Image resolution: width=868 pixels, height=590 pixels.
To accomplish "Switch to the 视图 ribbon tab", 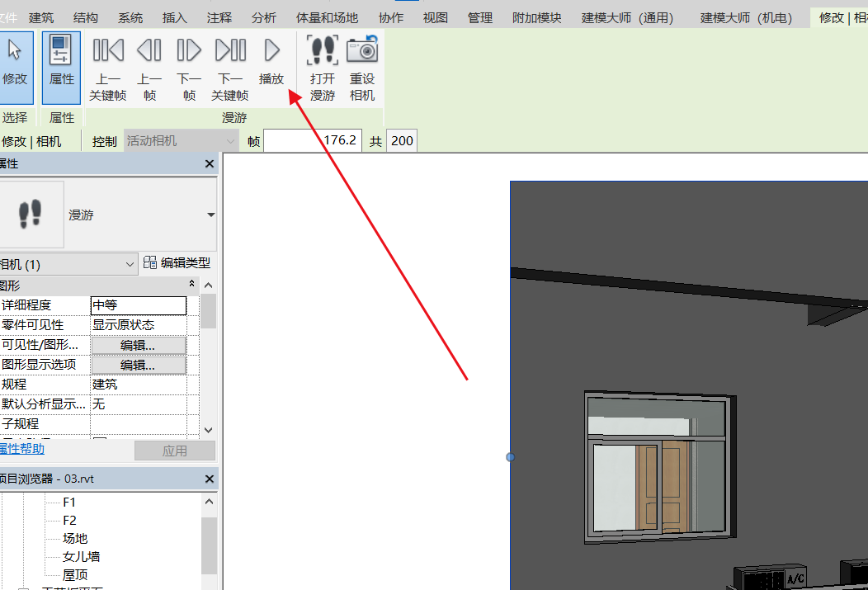I will [436, 17].
